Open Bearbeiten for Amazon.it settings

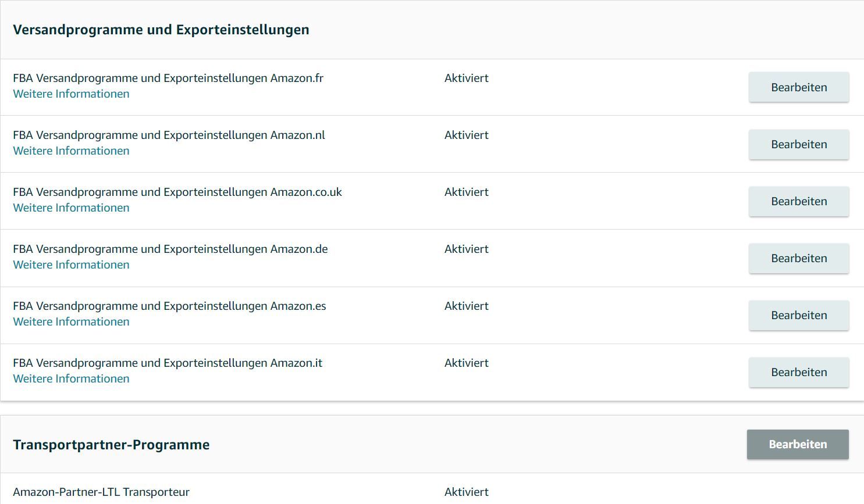(799, 372)
